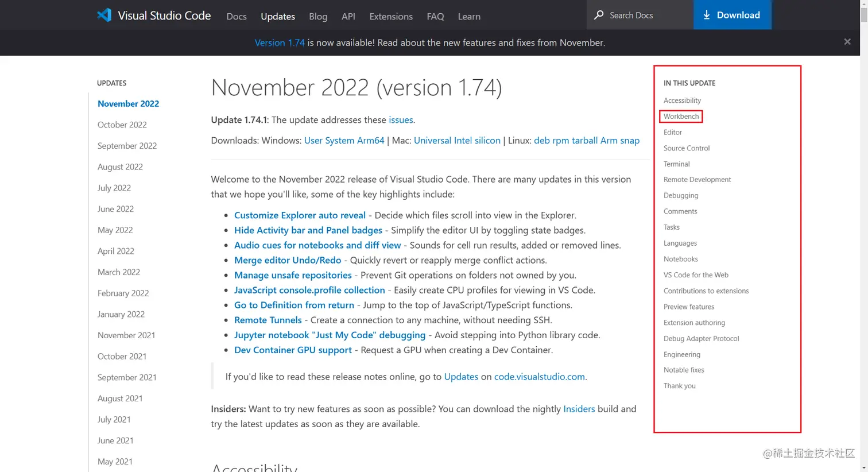Open Jupyter notebook Just My Code link
This screenshot has height=472, width=868.
click(330, 335)
